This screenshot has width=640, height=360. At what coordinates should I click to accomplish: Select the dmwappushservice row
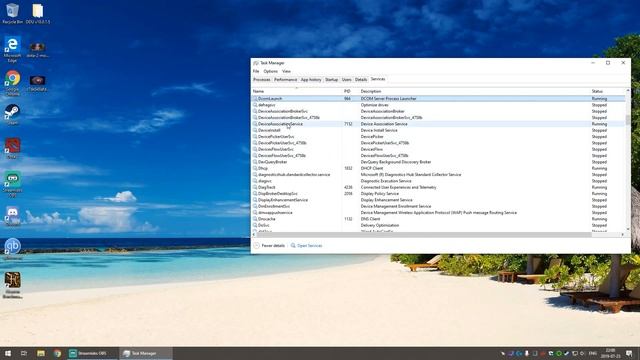(x=438, y=213)
